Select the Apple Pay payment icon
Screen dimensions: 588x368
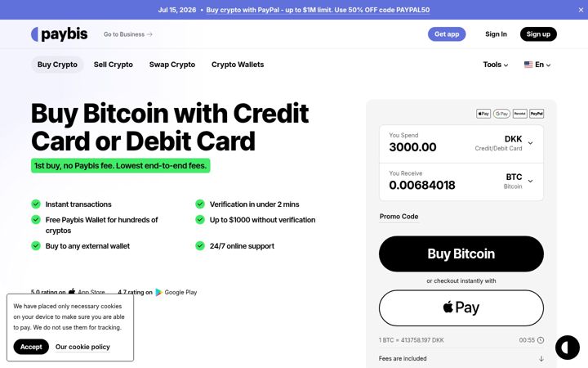click(483, 114)
